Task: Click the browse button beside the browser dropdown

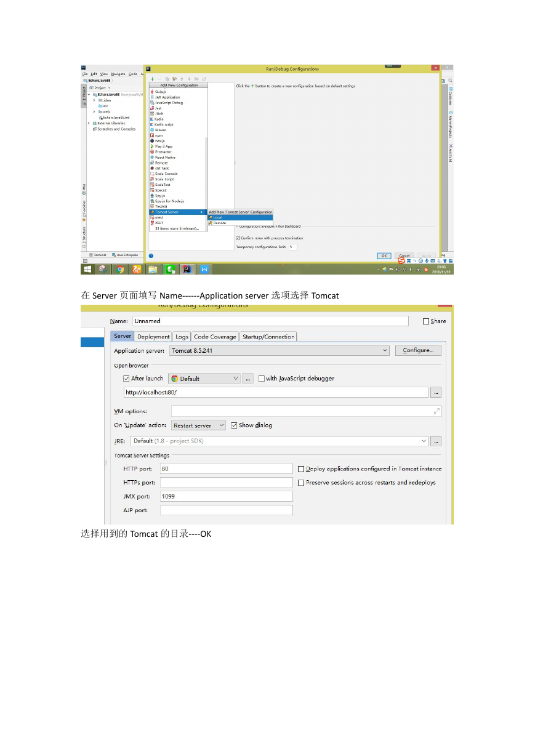Action: pos(248,379)
